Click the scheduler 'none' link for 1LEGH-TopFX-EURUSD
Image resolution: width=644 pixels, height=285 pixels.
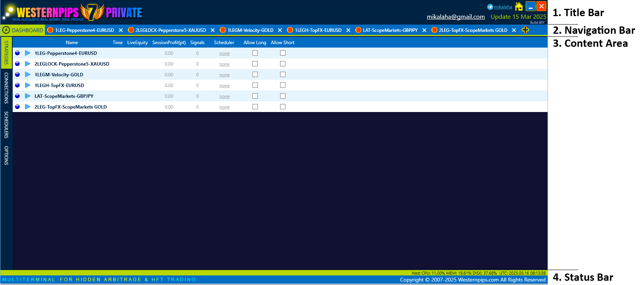click(x=224, y=86)
